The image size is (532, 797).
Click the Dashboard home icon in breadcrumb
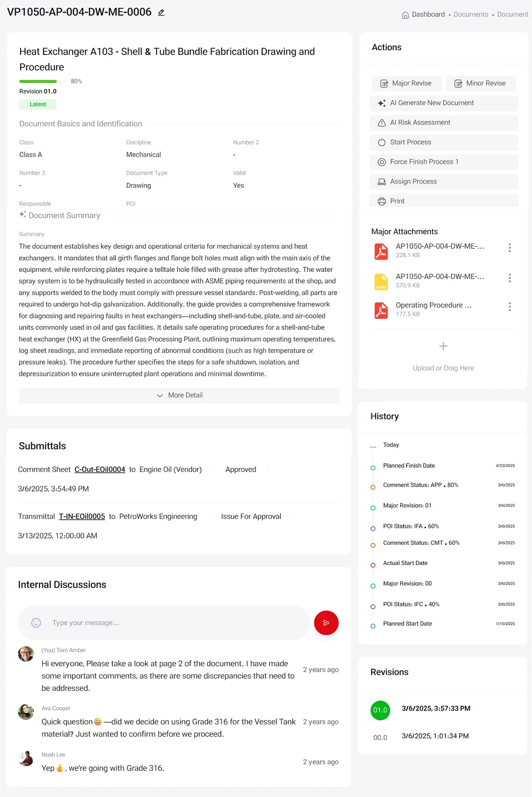(x=405, y=15)
